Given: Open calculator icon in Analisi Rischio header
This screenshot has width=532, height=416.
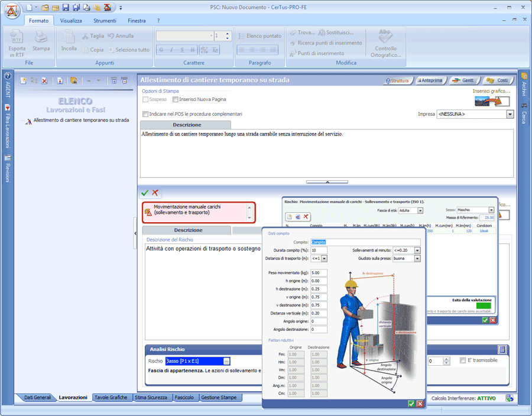Looking at the screenshot, I should (502, 350).
